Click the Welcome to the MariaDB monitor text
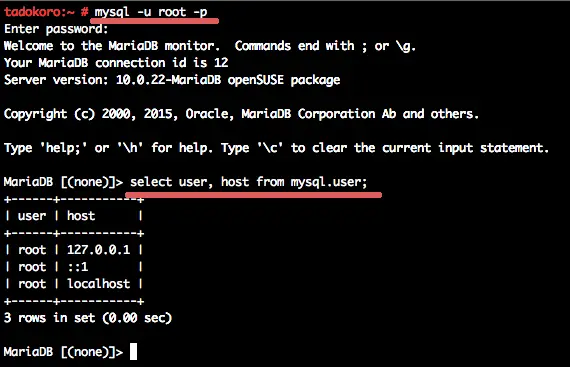 tap(112, 46)
